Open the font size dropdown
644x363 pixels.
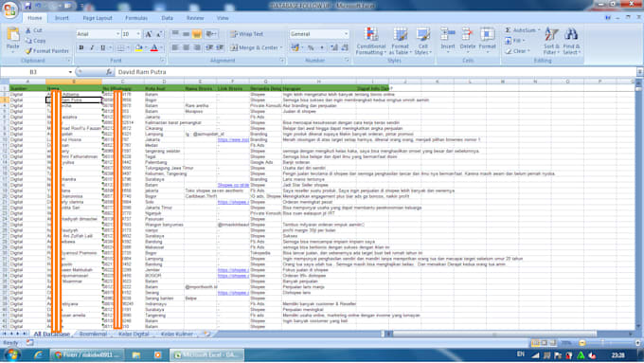click(138, 34)
